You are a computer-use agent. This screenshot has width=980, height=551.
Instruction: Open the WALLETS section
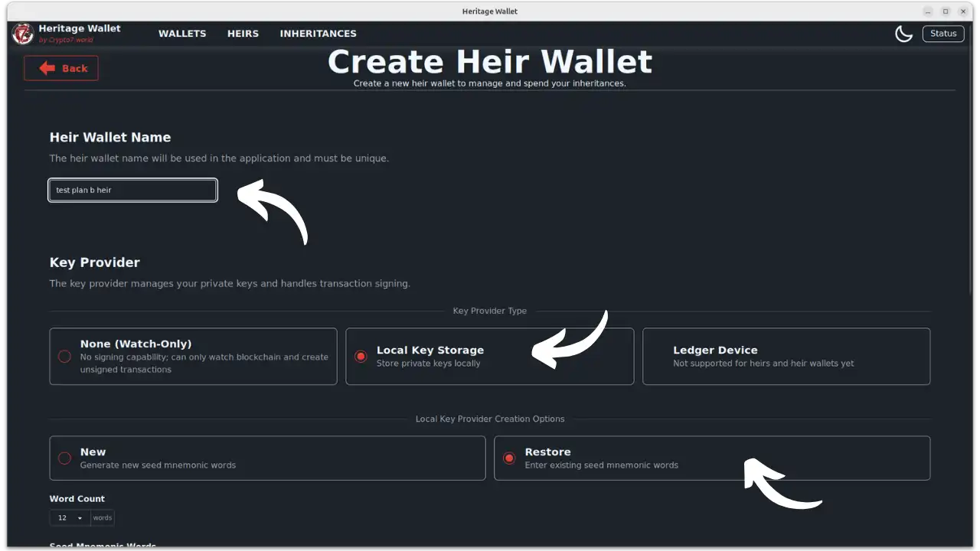pyautogui.click(x=182, y=33)
